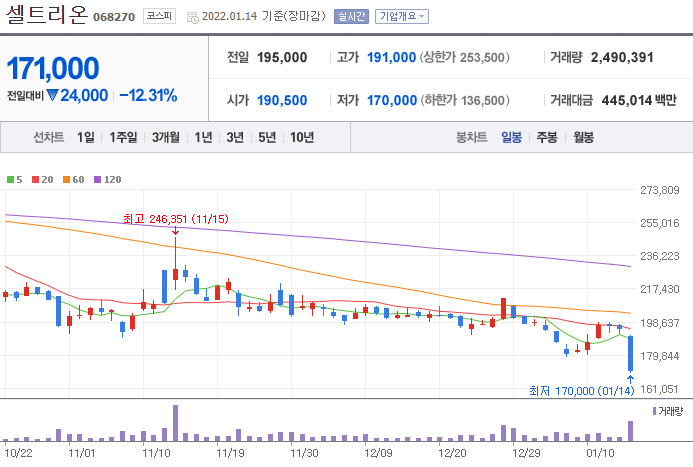Click the 최고 246,351 (11/15) marker
The width and height of the screenshot is (693, 467).
point(176,219)
